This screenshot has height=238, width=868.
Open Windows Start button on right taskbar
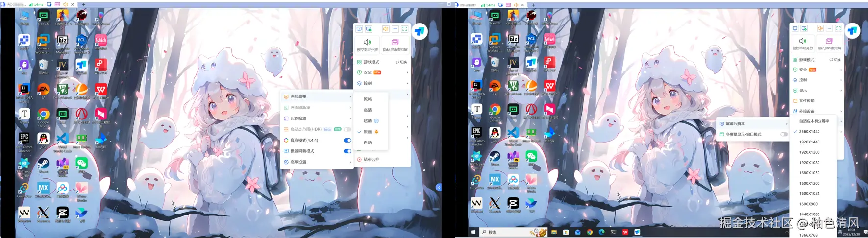pos(473,232)
